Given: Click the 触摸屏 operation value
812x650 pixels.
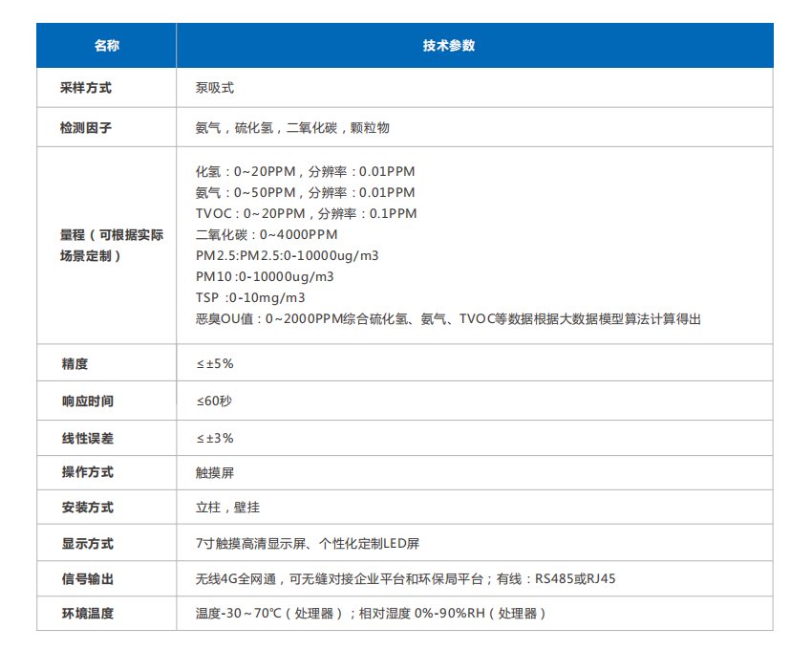Looking at the screenshot, I should tap(214, 472).
